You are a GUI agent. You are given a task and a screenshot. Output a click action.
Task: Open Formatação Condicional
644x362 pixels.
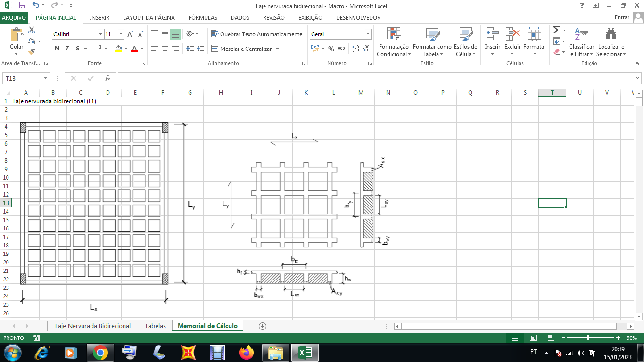coord(394,42)
